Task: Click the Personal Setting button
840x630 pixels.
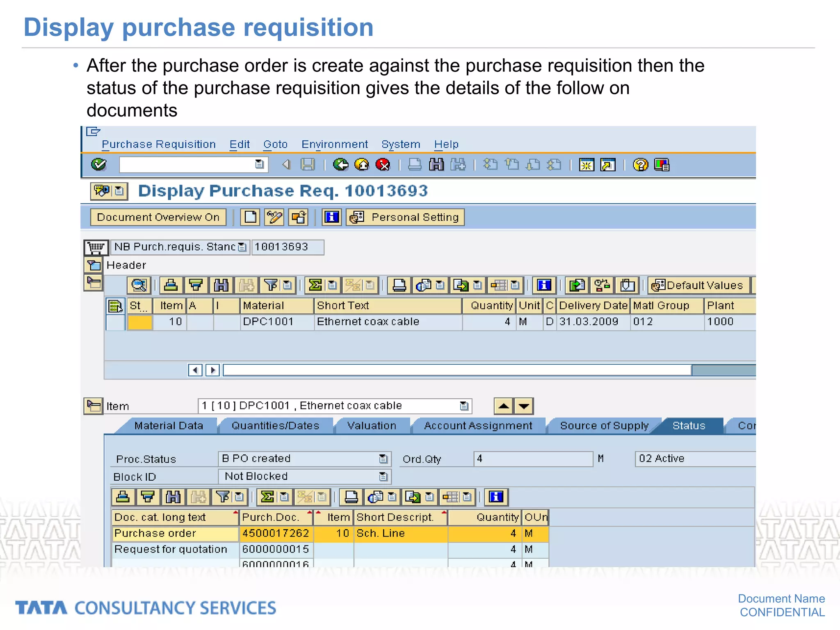Action: tap(406, 217)
